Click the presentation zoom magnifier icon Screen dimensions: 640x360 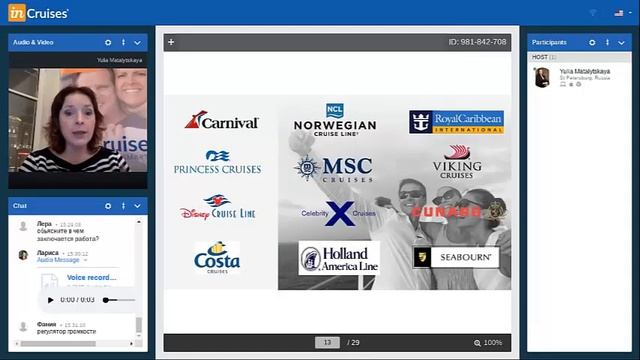[x=477, y=343]
